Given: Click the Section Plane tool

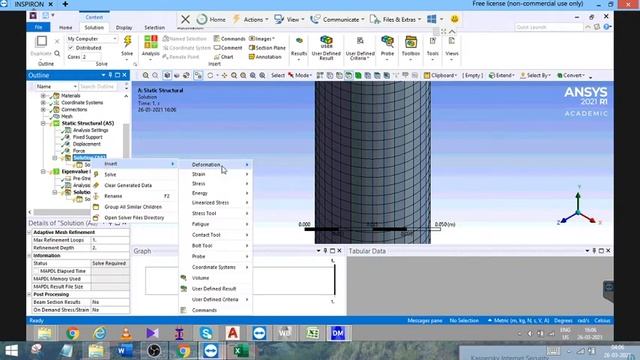Looking at the screenshot, I should coord(267,48).
